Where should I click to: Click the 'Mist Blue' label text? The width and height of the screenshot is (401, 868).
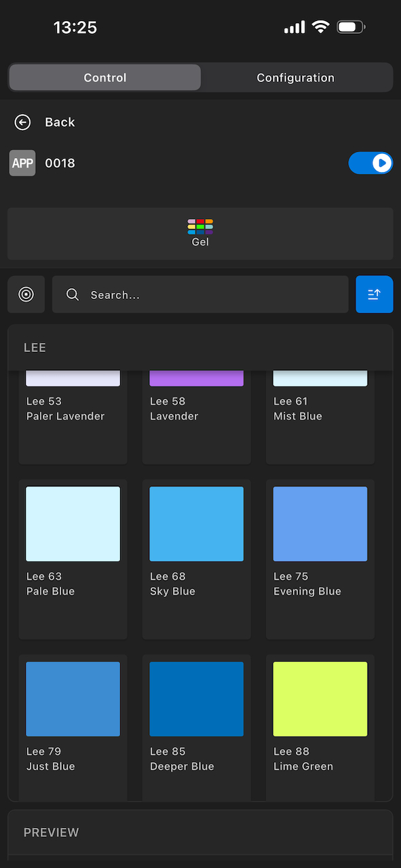click(298, 416)
